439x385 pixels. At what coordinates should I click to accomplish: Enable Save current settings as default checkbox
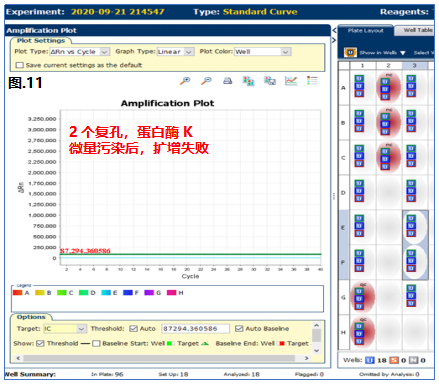click(20, 65)
